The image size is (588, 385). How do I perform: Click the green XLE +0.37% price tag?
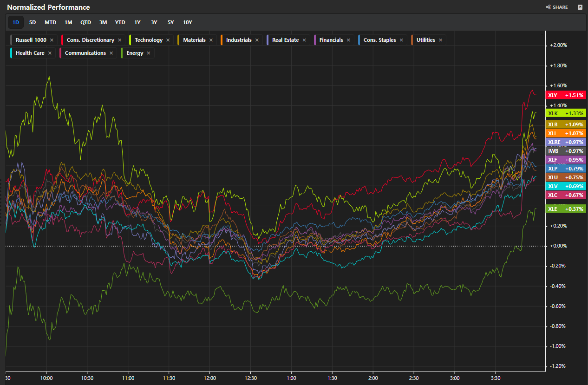coord(565,209)
